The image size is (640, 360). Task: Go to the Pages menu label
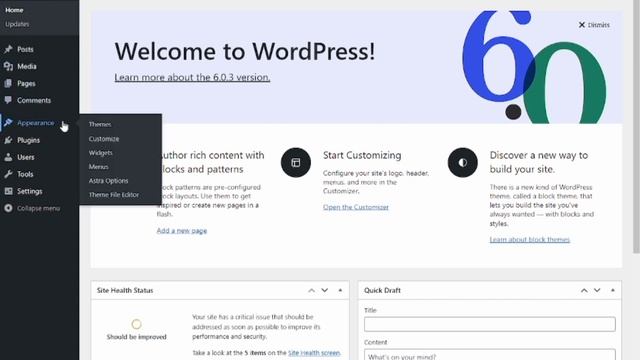tap(26, 83)
